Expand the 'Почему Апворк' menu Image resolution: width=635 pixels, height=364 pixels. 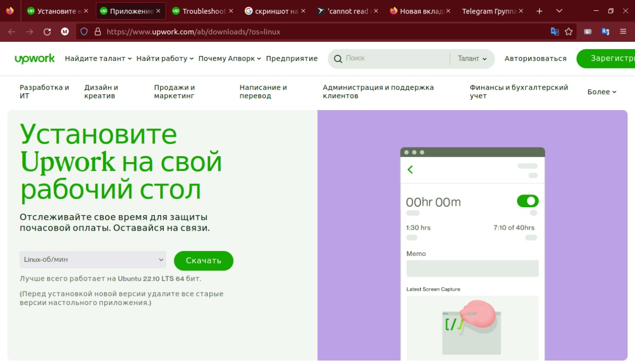[x=230, y=59]
